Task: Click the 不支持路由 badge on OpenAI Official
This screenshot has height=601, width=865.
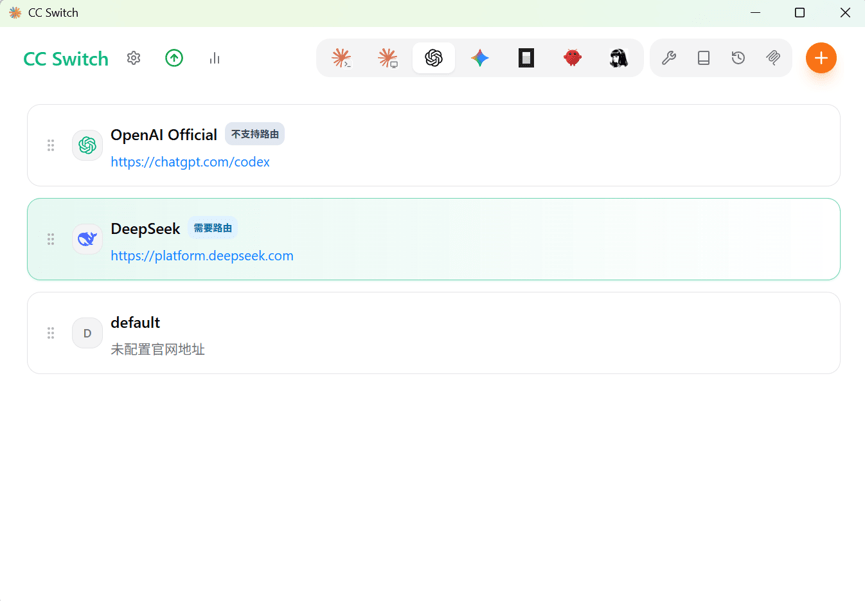Action: coord(255,134)
